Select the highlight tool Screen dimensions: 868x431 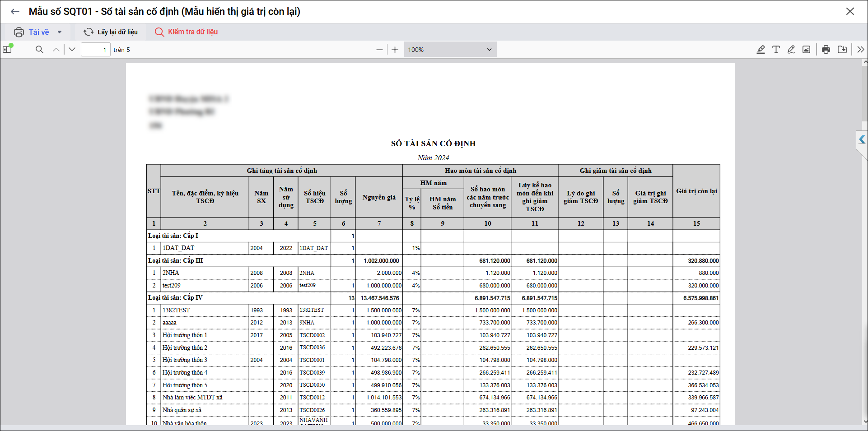[x=761, y=50]
